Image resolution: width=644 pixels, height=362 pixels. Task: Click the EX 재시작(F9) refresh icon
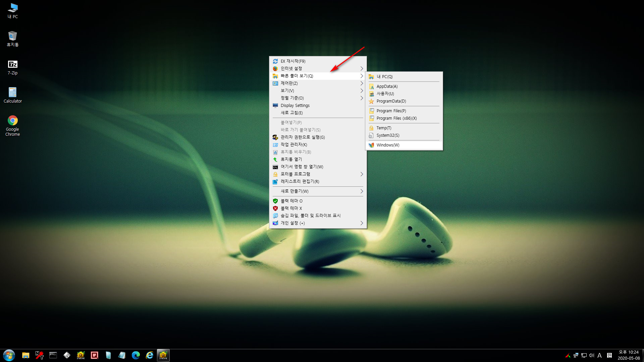point(275,61)
